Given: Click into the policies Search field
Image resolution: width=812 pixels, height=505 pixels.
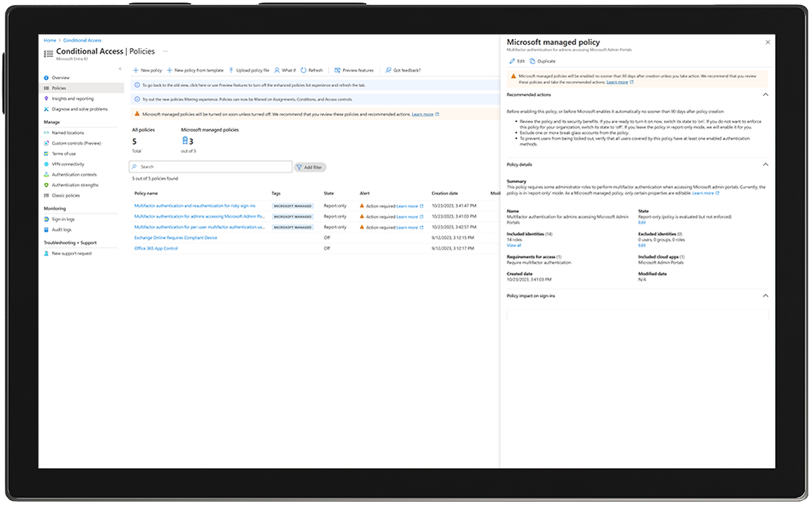Looking at the screenshot, I should (x=211, y=167).
